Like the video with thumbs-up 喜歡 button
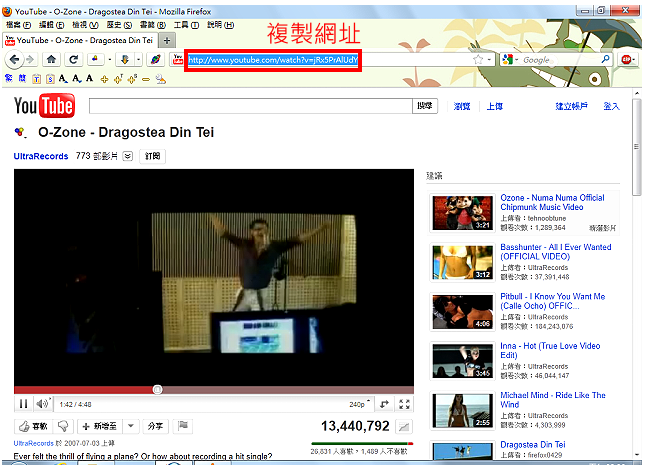This screenshot has height=470, width=650. [x=34, y=426]
